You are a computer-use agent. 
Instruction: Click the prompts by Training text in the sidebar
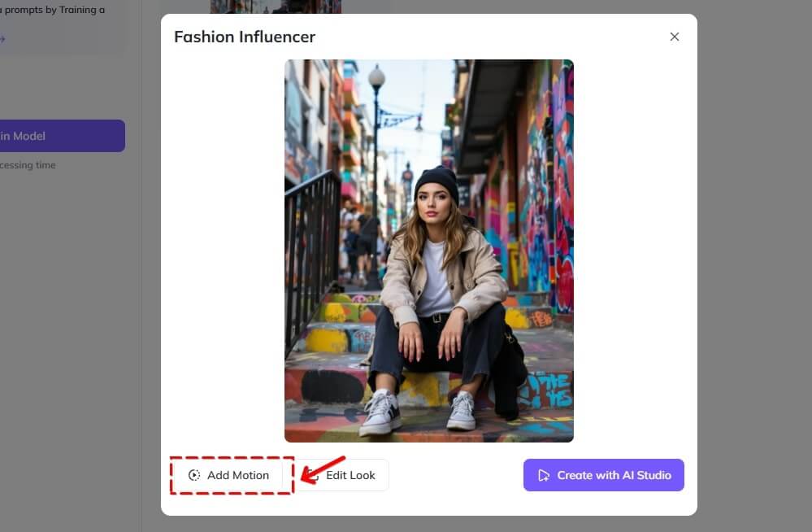[x=53, y=10]
